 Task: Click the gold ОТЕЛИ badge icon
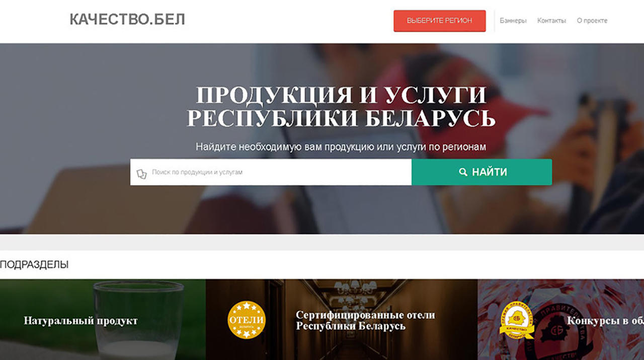pyautogui.click(x=247, y=320)
